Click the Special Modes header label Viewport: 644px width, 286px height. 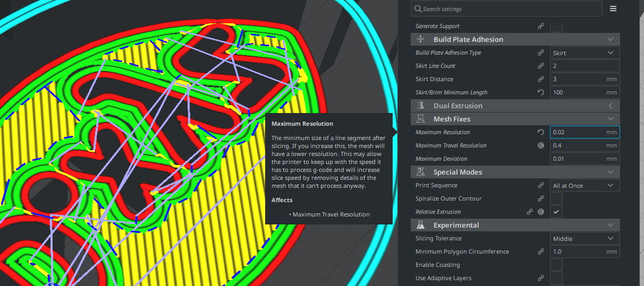(457, 172)
